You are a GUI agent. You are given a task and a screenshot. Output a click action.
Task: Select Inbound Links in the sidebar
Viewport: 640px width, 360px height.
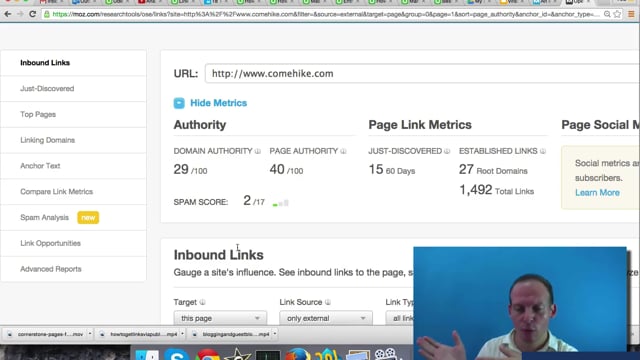[73, 63]
